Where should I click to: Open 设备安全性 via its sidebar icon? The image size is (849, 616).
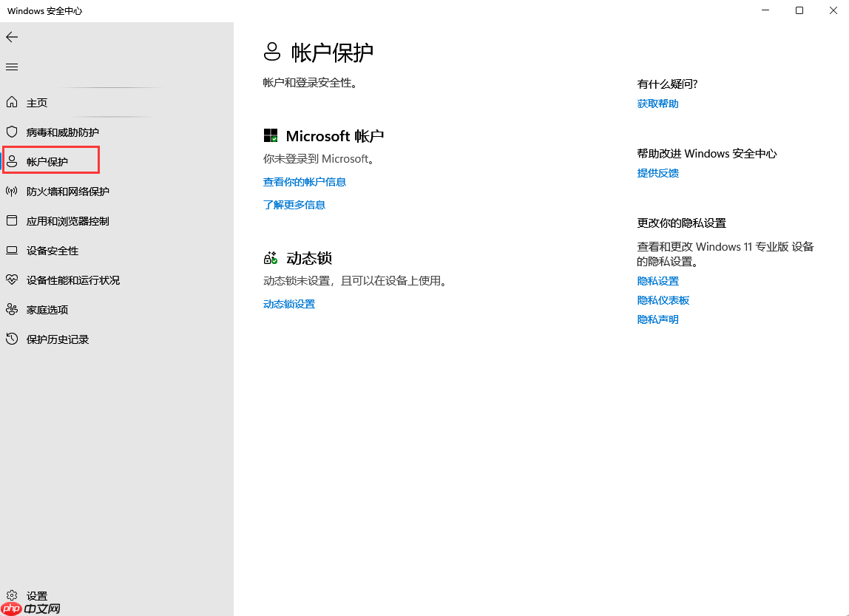11,250
